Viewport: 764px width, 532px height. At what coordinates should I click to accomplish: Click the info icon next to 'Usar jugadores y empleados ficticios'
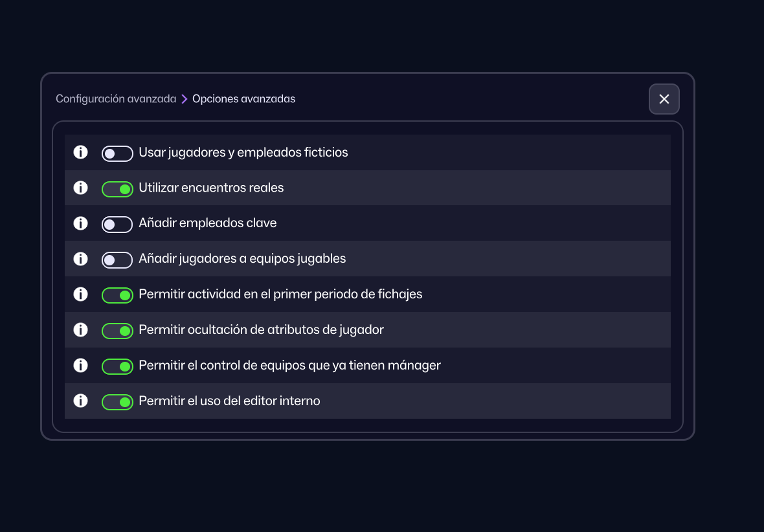coord(80,152)
